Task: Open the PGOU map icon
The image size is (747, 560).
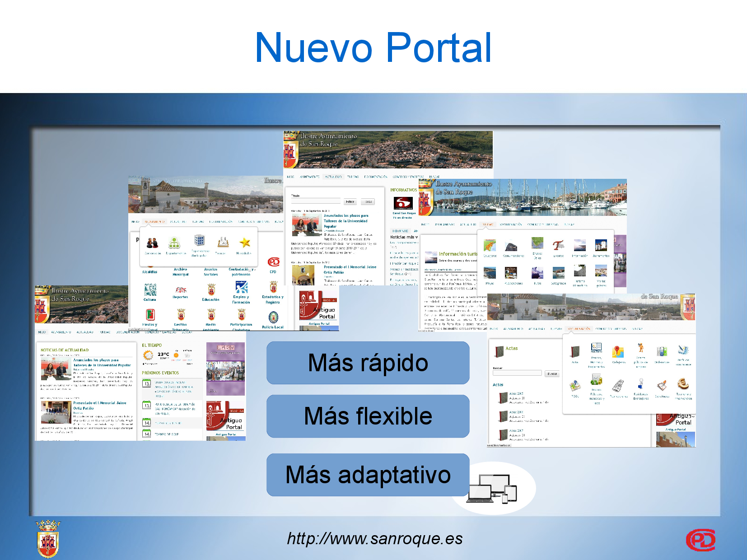Action: (575, 386)
